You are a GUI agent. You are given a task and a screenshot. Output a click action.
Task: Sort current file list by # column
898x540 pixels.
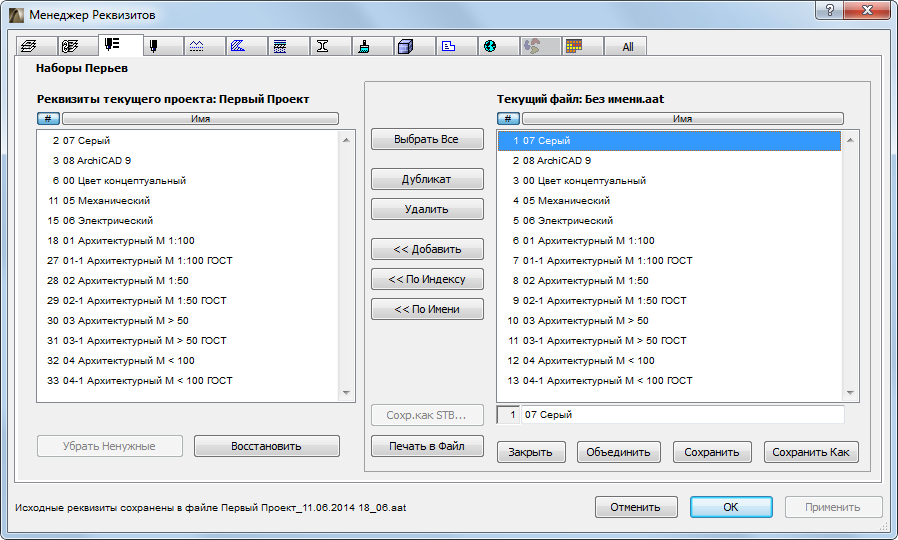click(x=508, y=119)
